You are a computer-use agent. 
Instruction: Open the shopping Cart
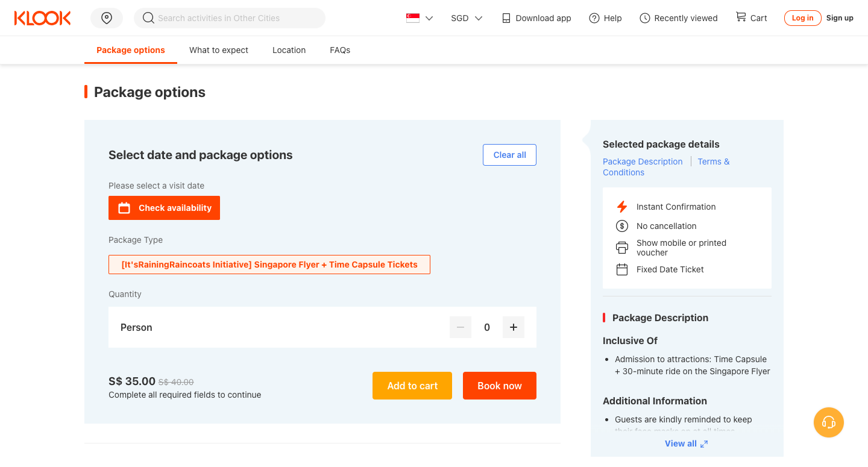tap(751, 18)
